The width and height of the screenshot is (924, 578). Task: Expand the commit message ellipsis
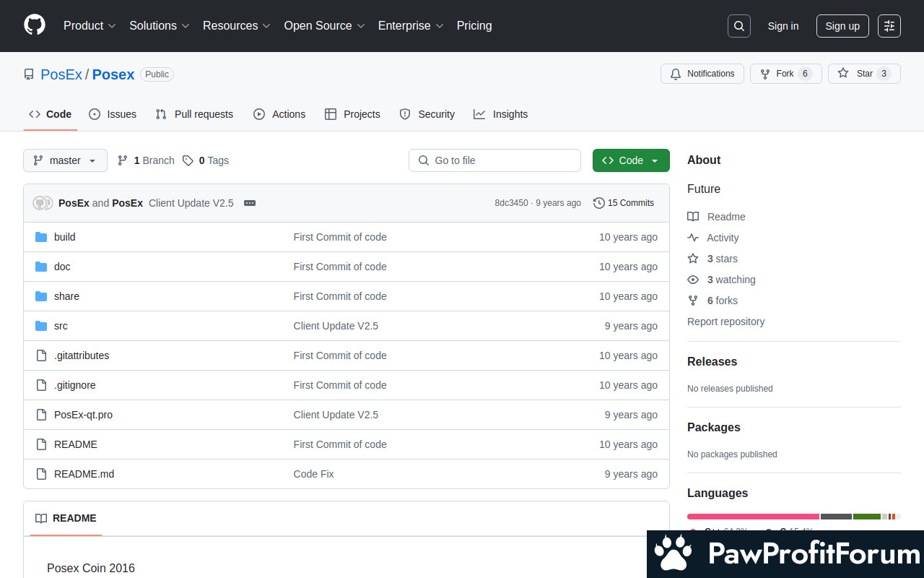coord(250,203)
